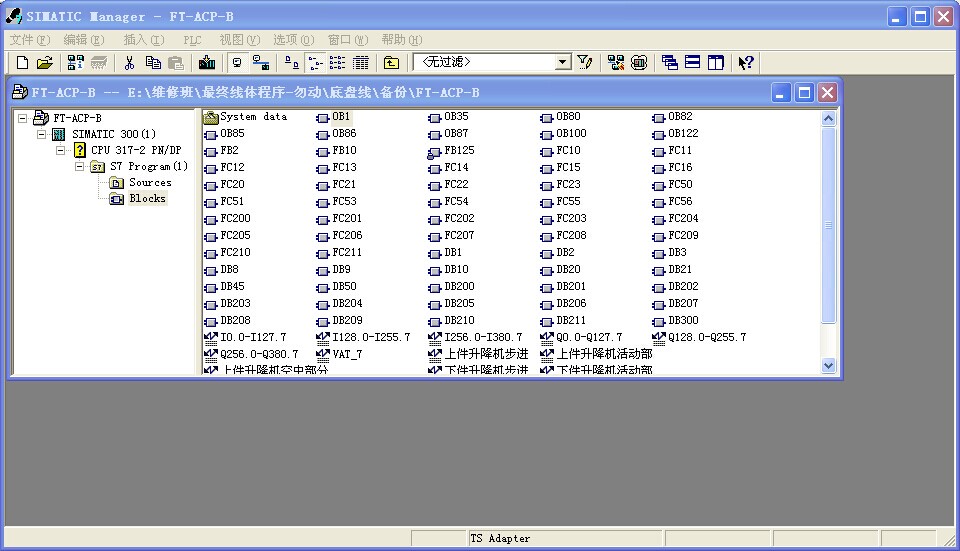Select CPU 317-2 PN/DP in tree

point(136,150)
